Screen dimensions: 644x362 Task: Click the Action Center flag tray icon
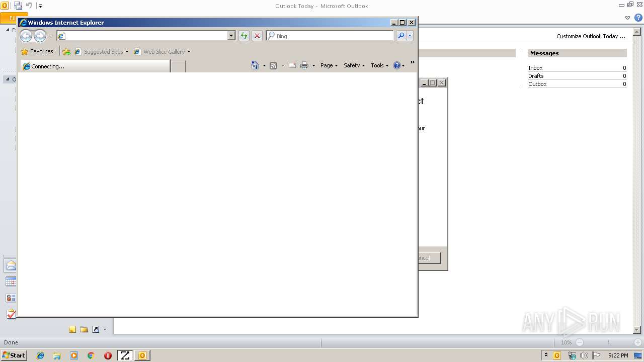[x=596, y=355]
